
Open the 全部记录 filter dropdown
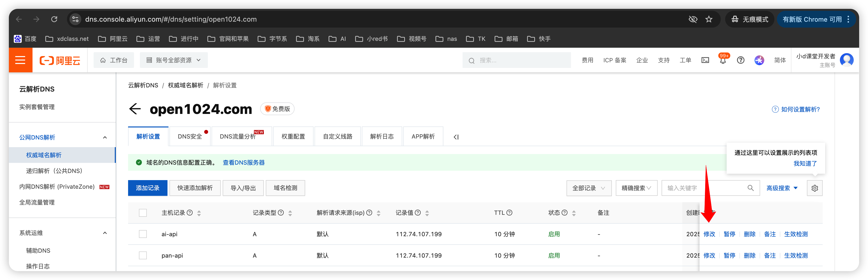pos(588,188)
